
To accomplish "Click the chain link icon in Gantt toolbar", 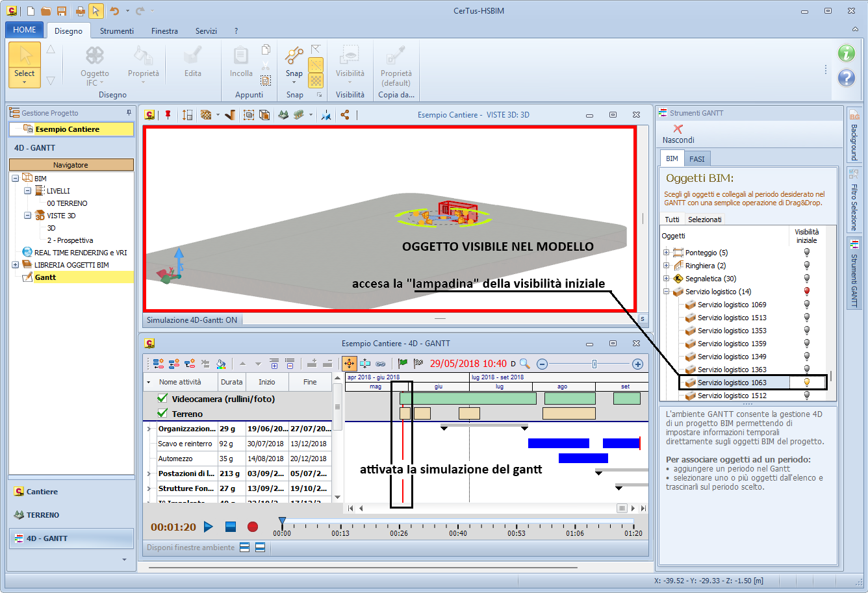I will (x=381, y=364).
